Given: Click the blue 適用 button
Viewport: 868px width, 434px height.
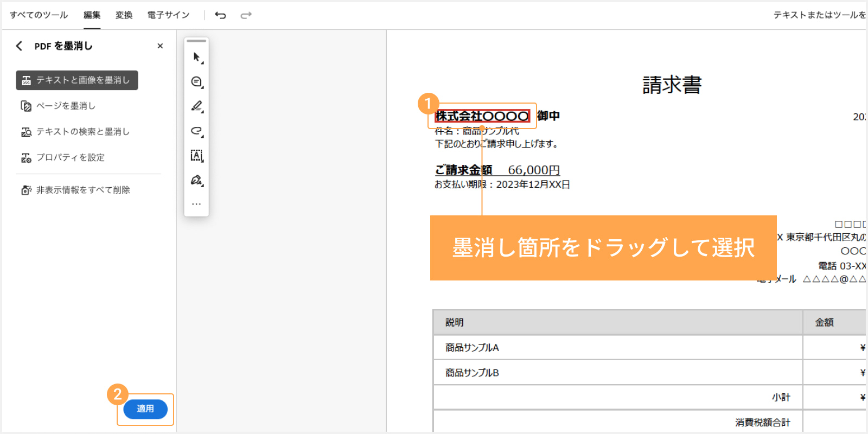Looking at the screenshot, I should [x=145, y=409].
